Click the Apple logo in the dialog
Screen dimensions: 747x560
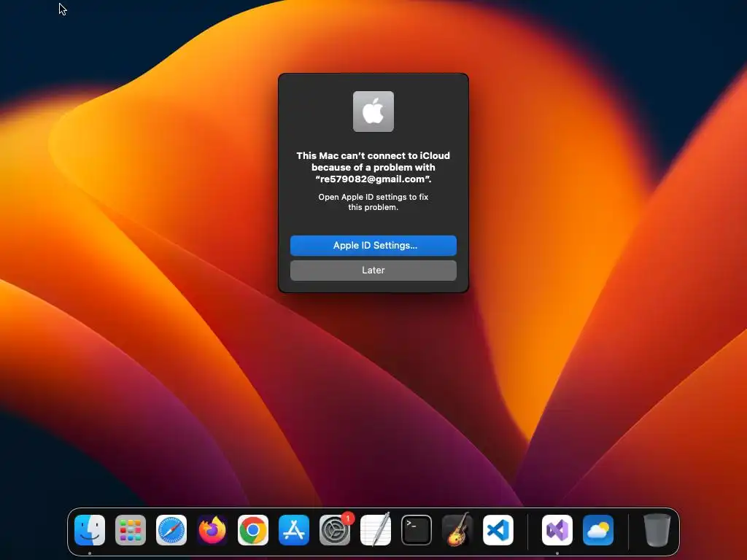click(373, 112)
